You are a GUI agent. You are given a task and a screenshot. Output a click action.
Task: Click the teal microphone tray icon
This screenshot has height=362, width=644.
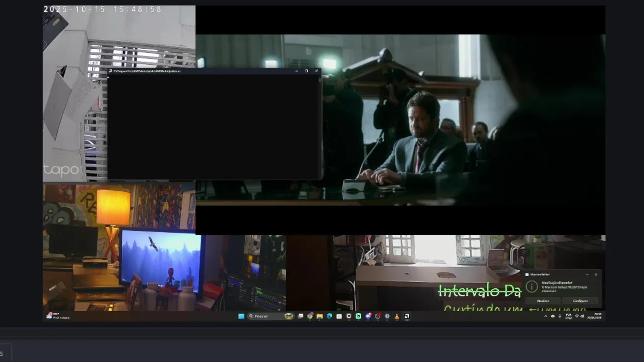tap(560, 316)
